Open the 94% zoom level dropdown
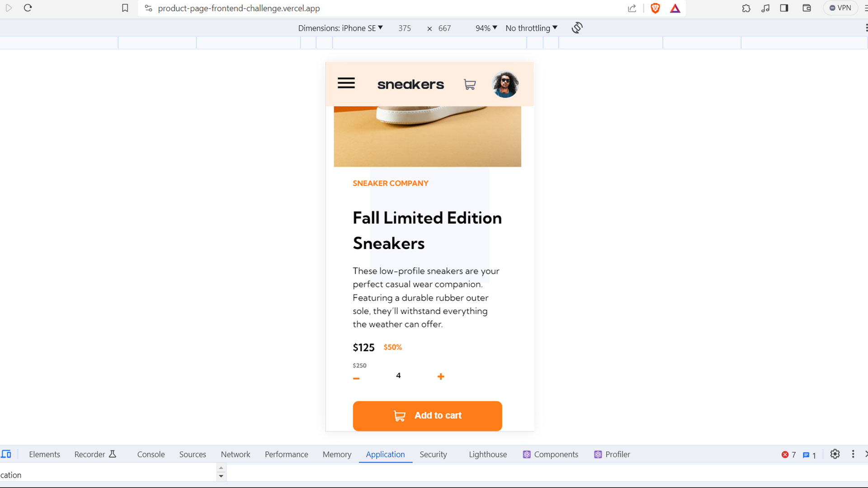868x488 pixels. click(x=486, y=28)
